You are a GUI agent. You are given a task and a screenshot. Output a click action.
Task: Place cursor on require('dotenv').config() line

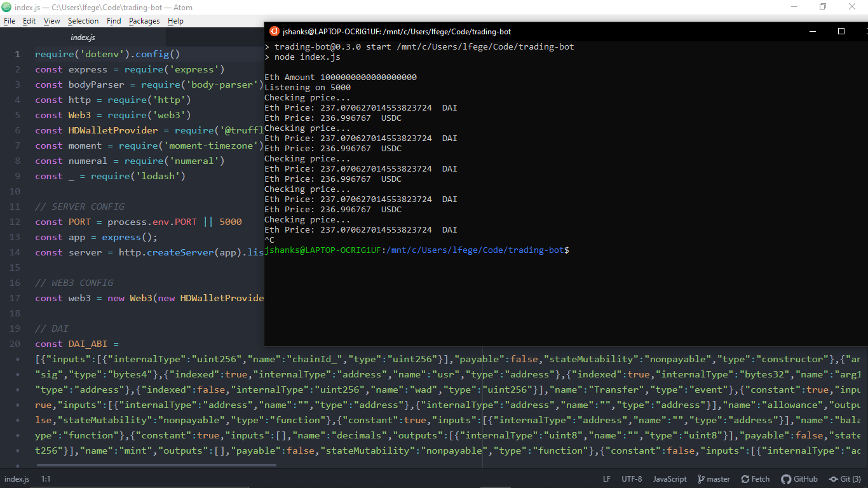click(107, 54)
